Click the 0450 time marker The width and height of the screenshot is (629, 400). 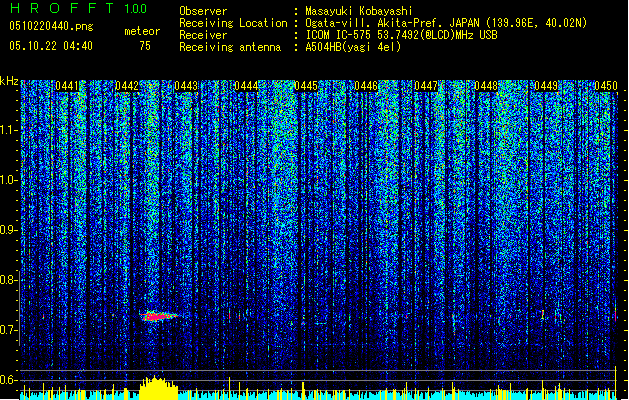click(606, 86)
